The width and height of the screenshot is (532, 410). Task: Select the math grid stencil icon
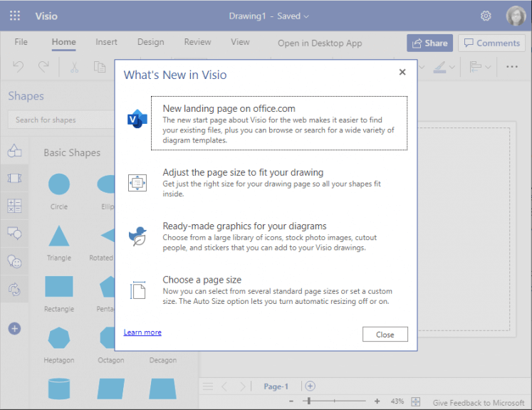14,206
